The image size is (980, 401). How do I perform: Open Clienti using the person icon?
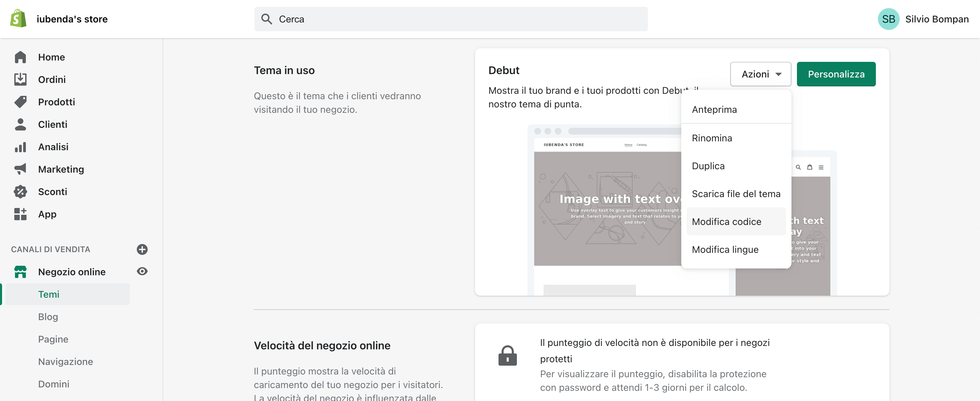[x=20, y=124]
